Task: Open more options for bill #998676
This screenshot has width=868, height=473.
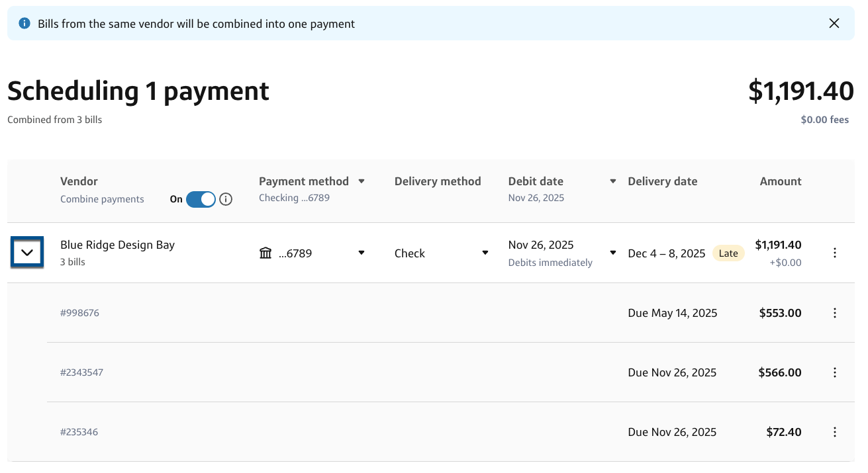Action: click(834, 313)
